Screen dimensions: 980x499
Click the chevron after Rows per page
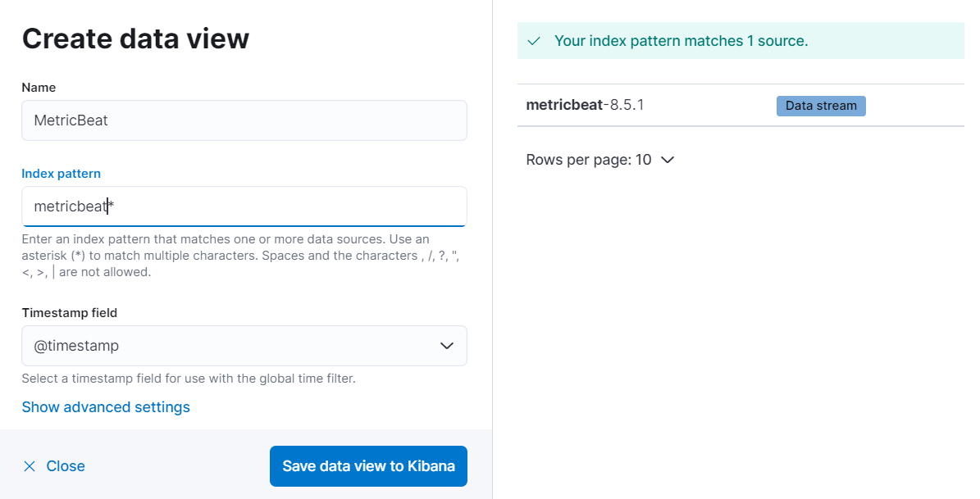tap(668, 160)
